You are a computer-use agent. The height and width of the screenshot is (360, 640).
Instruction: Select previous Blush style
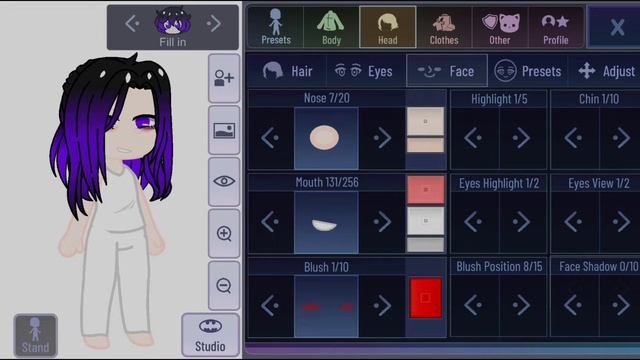(270, 306)
